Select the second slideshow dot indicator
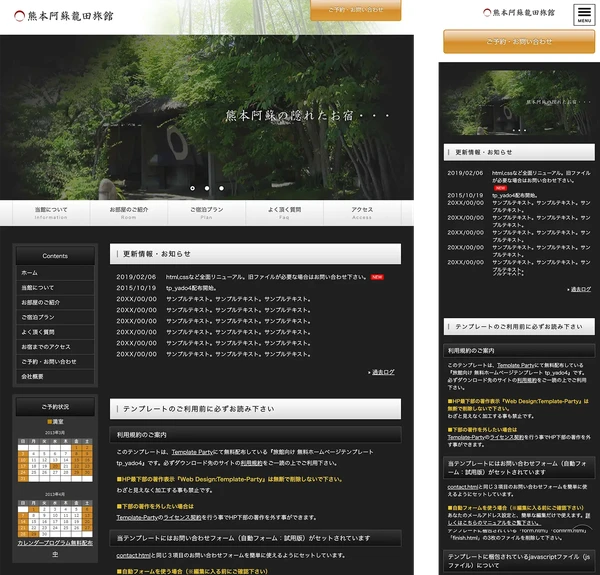Screen dimensions: 600x575 tap(207, 187)
